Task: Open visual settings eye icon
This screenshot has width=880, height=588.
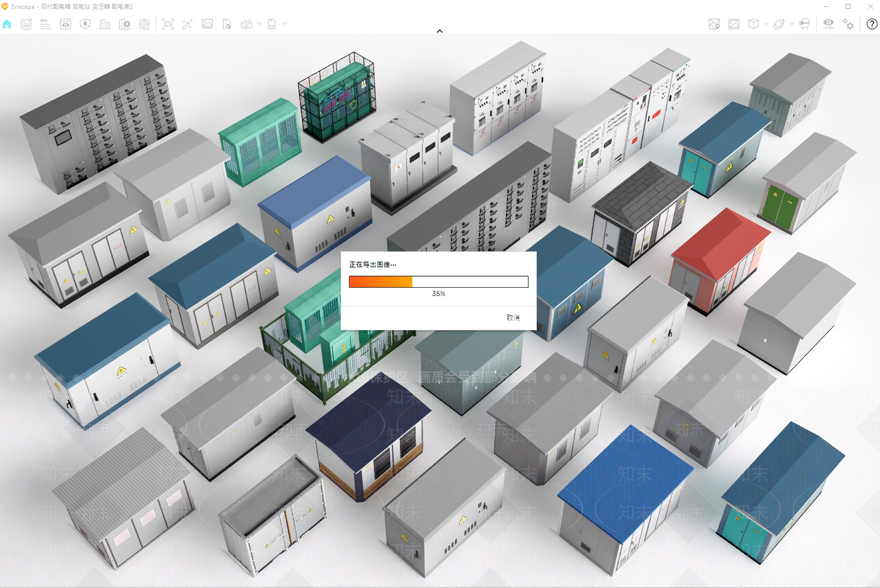Action: [x=828, y=24]
